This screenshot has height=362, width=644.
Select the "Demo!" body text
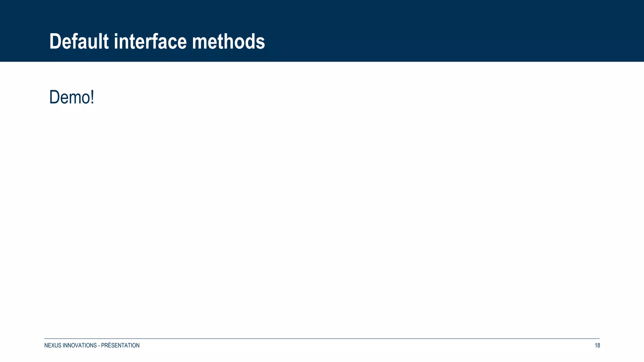[x=72, y=97]
